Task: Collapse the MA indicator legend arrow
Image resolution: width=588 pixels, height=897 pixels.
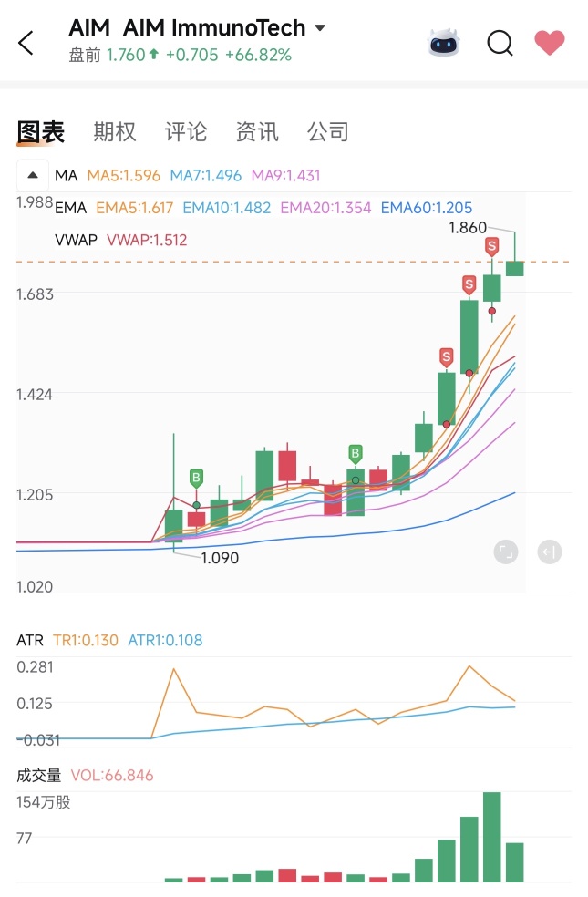Action: click(x=33, y=175)
